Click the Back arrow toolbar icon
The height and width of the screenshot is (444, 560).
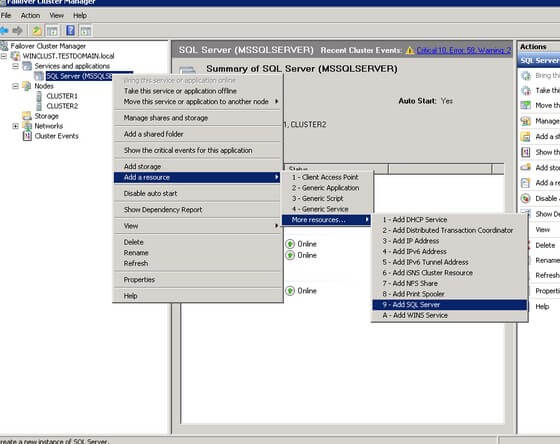tap(4, 31)
